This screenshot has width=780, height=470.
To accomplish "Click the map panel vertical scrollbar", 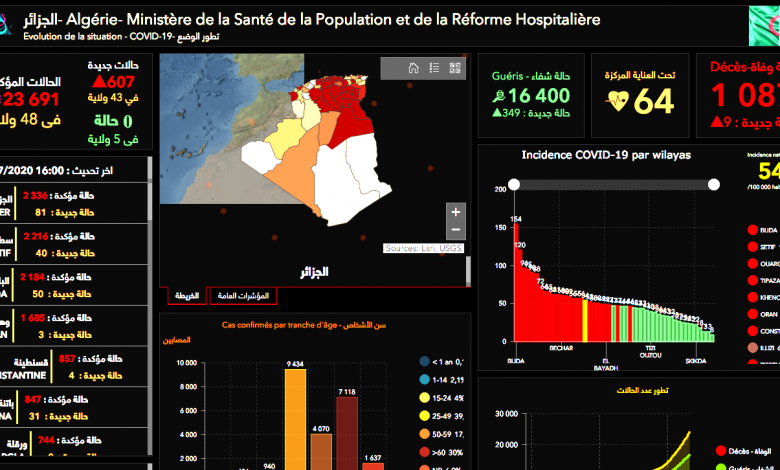I will coord(468,271).
